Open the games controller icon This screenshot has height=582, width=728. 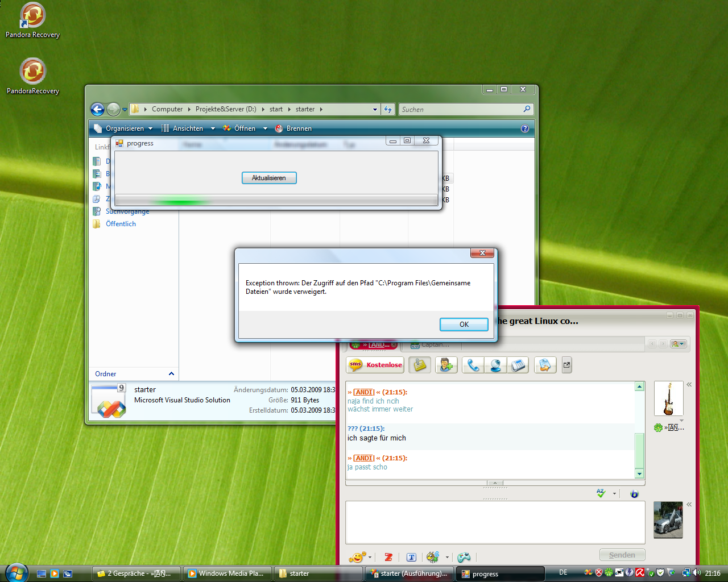(x=464, y=557)
